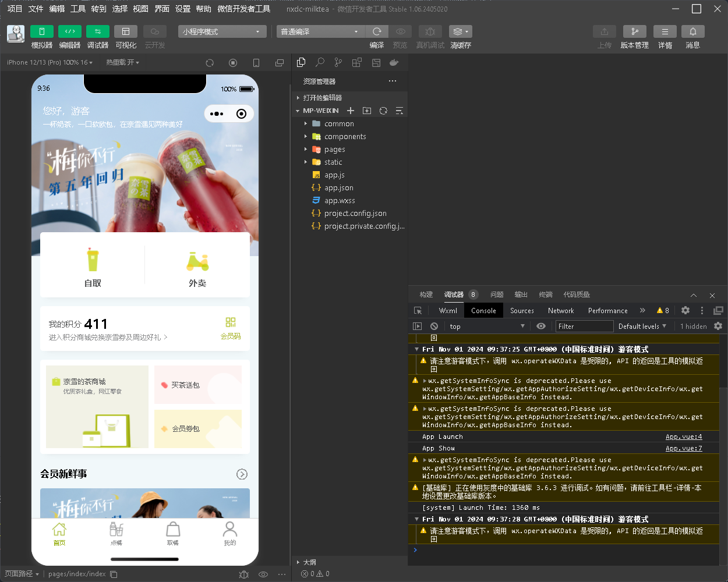This screenshot has height=582, width=728.
Task: Click the console Filter input field
Action: [584, 327]
